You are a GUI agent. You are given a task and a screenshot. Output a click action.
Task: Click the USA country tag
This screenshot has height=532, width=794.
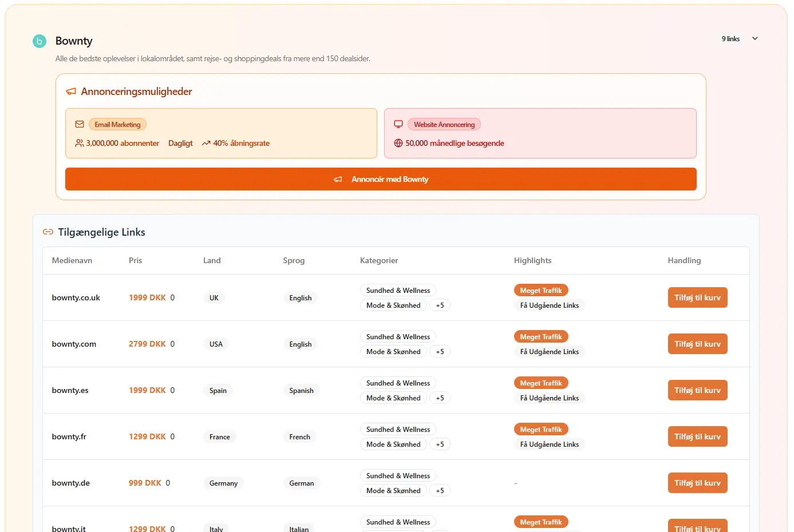(216, 344)
